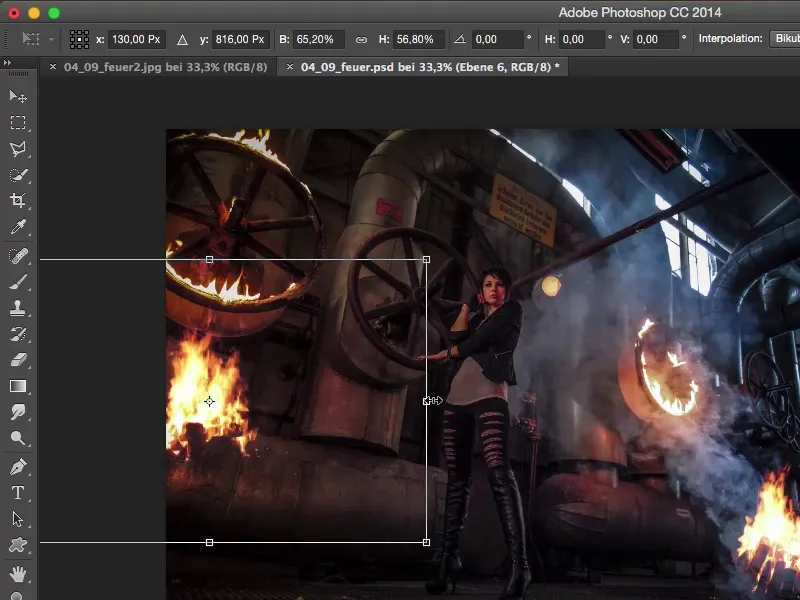Click the green zoom window button
The width and height of the screenshot is (800, 600).
tap(54, 13)
